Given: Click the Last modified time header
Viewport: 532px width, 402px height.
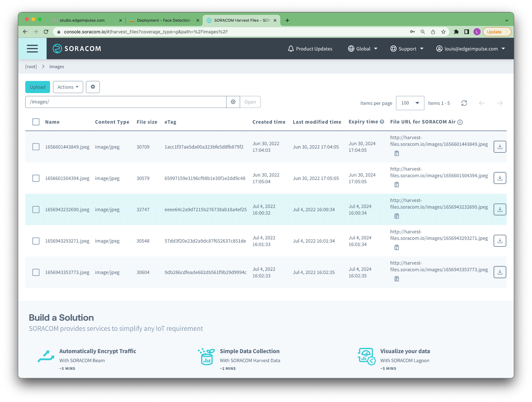Looking at the screenshot, I should point(317,122).
